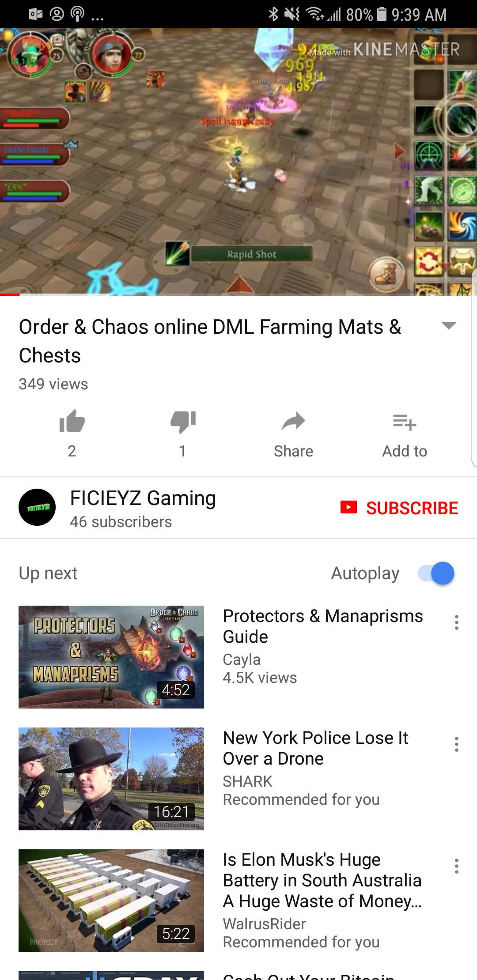Expand the video description arrow
This screenshot has height=980, width=477.
(x=449, y=326)
